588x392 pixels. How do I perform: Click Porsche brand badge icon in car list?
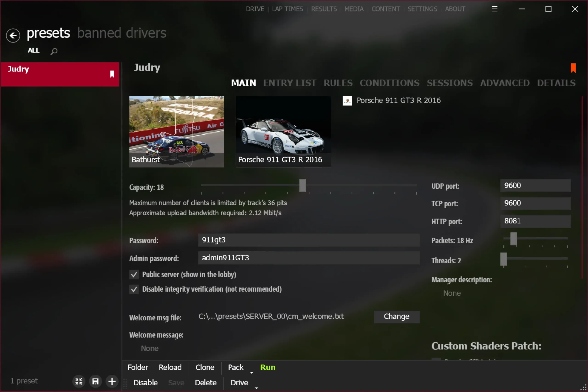347,101
